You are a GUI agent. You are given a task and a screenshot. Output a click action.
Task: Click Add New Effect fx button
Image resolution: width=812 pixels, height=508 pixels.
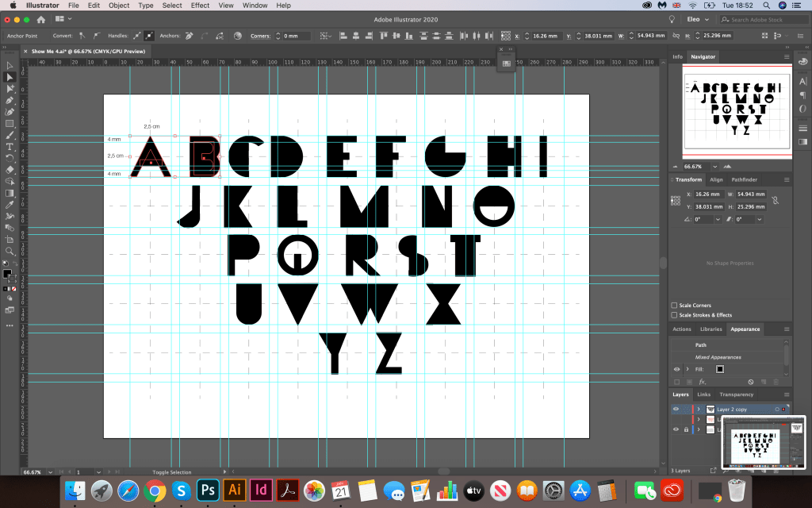(702, 382)
